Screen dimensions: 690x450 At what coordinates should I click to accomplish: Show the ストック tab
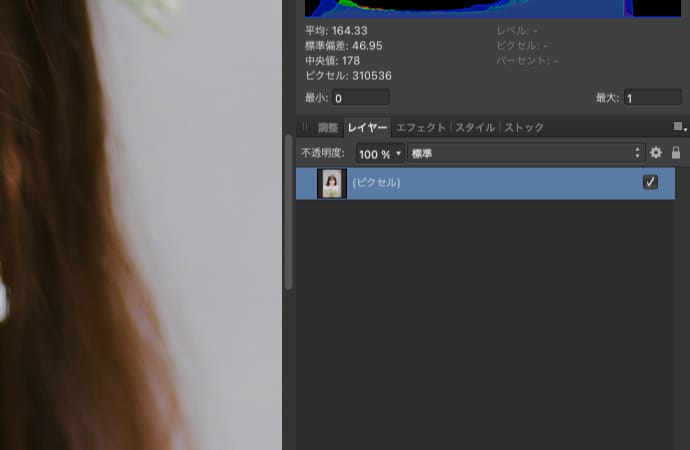[524, 128]
